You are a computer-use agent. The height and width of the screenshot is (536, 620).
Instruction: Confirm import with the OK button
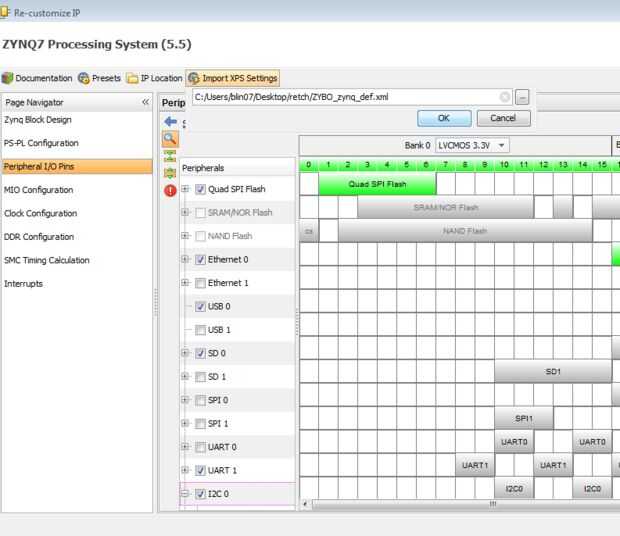(444, 118)
